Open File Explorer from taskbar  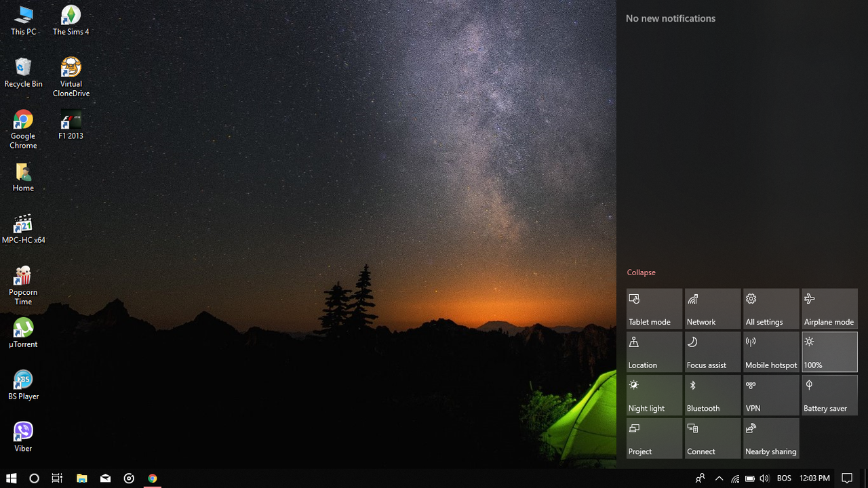coord(81,479)
